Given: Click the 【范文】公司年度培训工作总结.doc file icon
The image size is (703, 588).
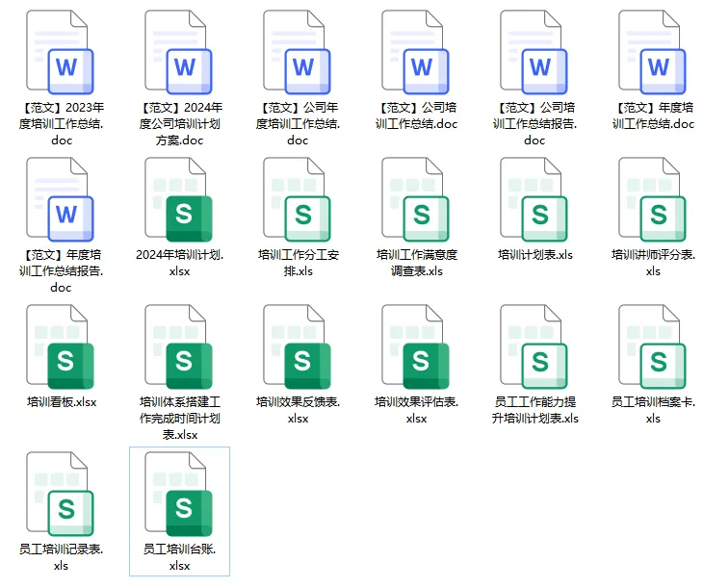Looking at the screenshot, I should (x=297, y=52).
